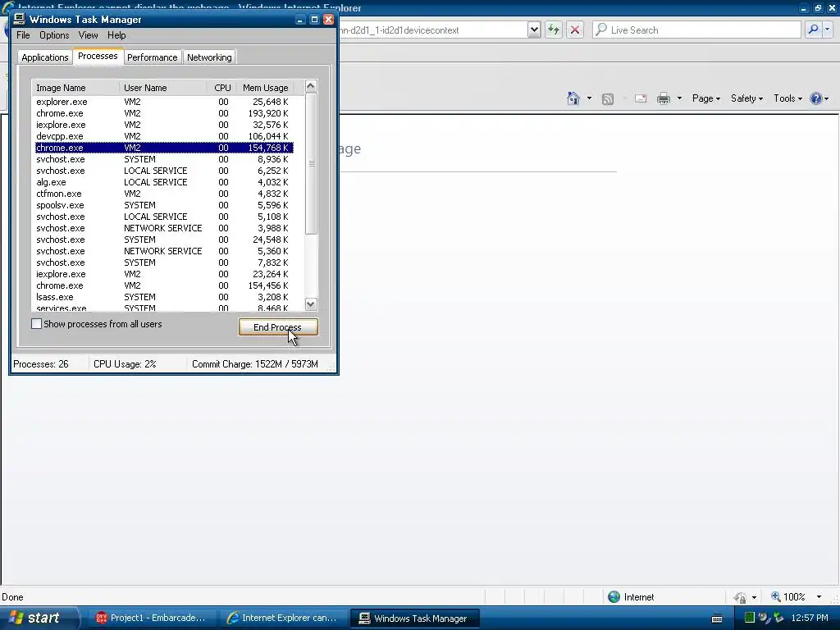Click the IE Stop icon
Viewport: 840px width, 630px height.
coord(575,30)
